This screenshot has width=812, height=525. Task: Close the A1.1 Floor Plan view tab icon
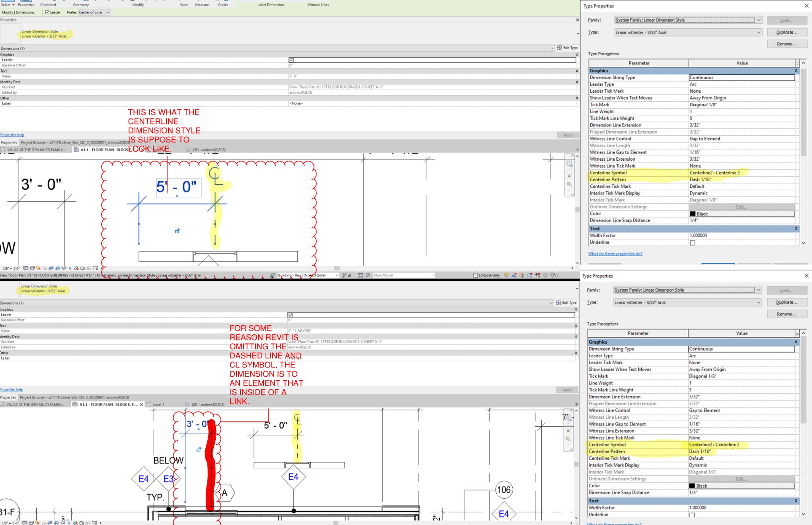tap(142, 404)
